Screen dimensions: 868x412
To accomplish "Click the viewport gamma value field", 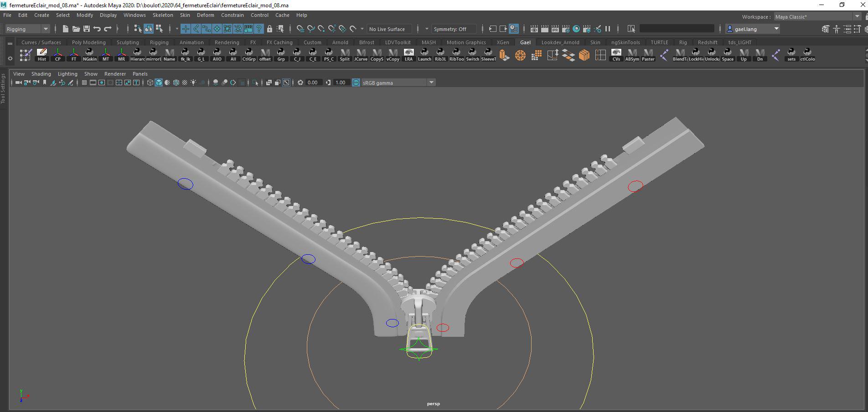I will tap(340, 82).
